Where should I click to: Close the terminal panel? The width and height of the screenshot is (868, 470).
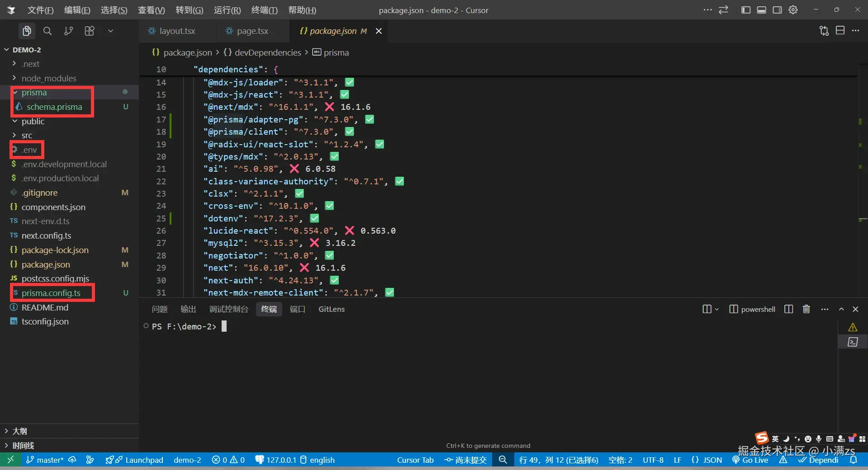click(855, 309)
